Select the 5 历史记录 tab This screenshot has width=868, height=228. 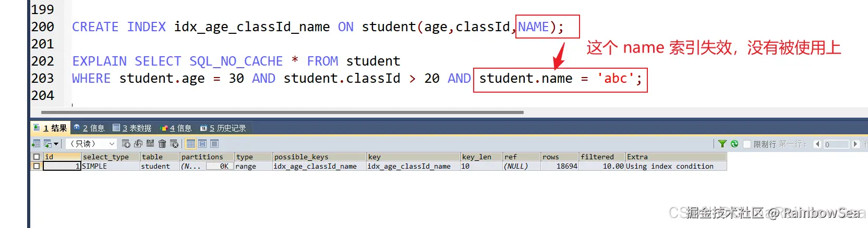point(223,128)
